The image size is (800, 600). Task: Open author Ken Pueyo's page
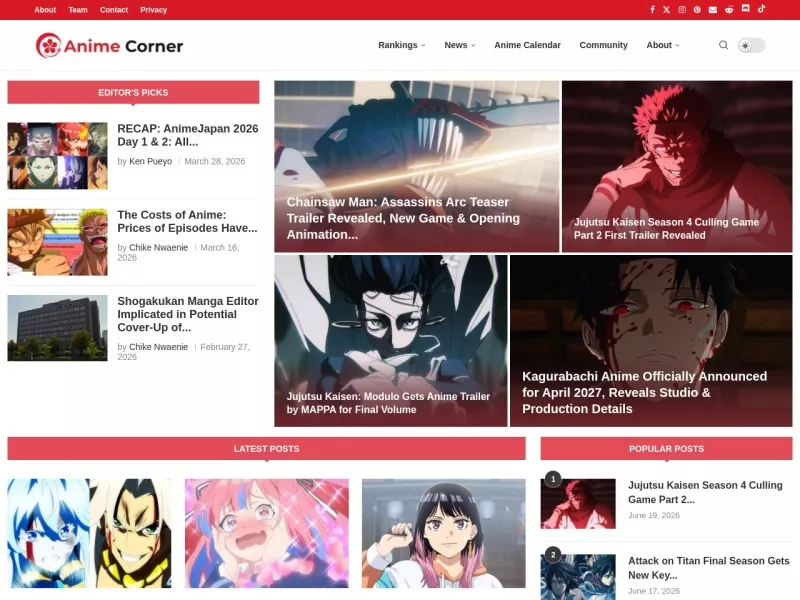tap(151, 161)
